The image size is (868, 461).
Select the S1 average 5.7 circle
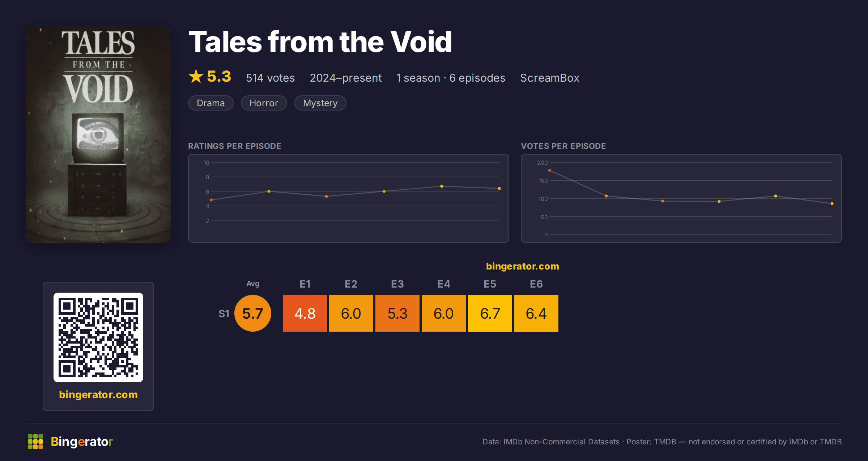click(253, 313)
